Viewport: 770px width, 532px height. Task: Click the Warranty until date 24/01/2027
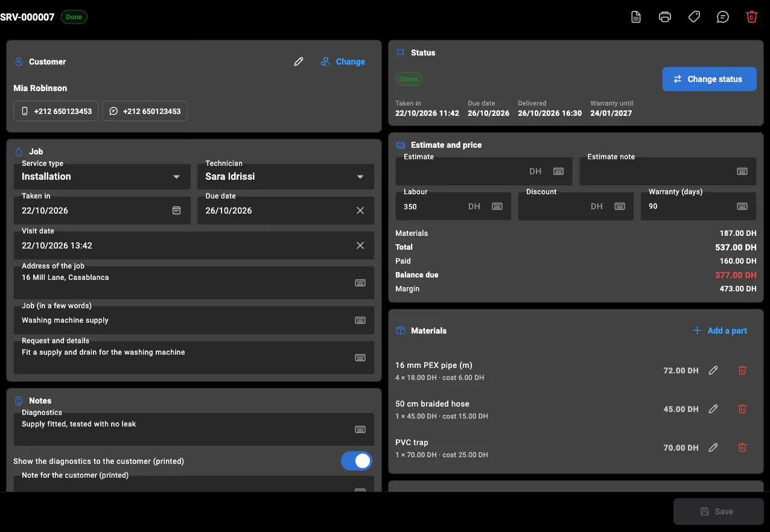[611, 113]
